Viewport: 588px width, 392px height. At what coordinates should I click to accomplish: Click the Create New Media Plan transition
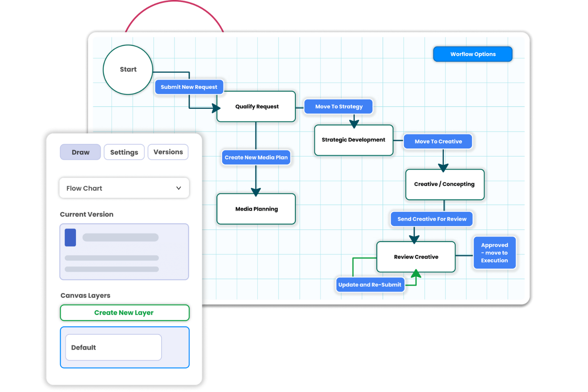tap(256, 157)
